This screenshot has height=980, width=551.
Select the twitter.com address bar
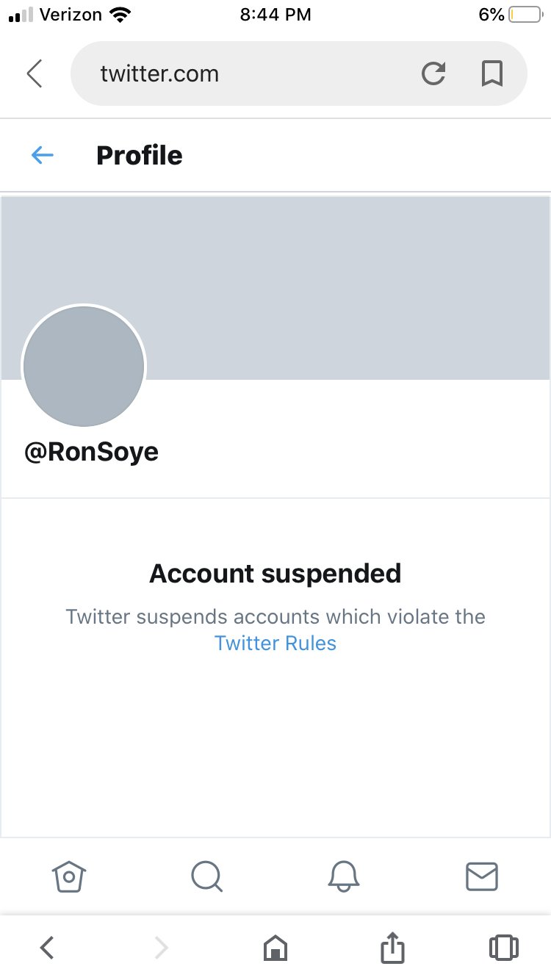coord(299,73)
